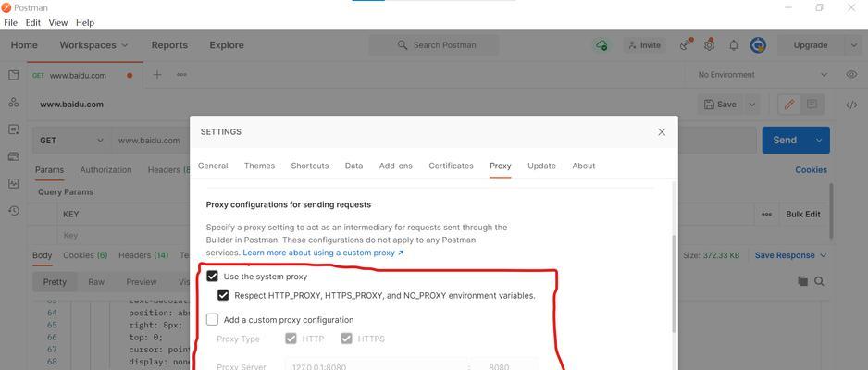Switch to the General settings tab

tap(213, 166)
